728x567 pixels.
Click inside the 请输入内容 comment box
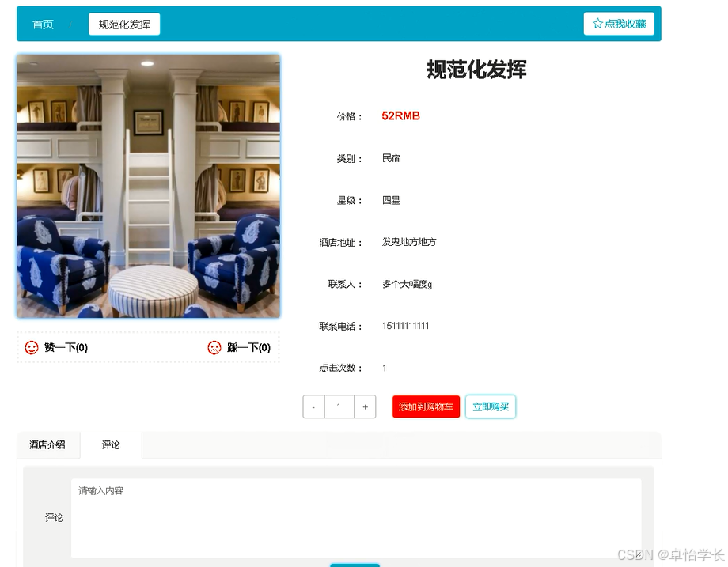click(x=355, y=514)
